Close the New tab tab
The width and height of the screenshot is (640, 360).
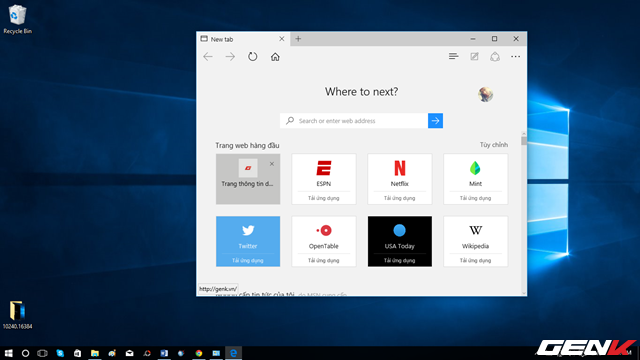point(282,39)
